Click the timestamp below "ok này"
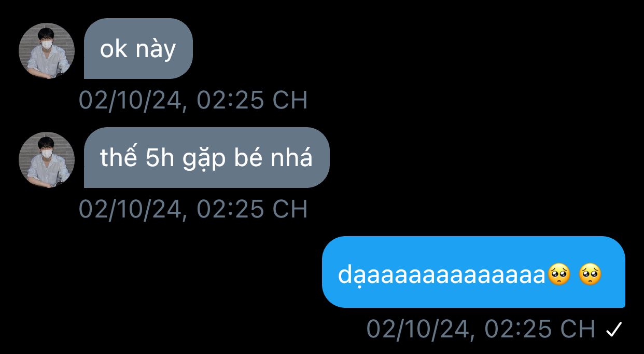This screenshot has width=644, height=354. pyautogui.click(x=193, y=100)
